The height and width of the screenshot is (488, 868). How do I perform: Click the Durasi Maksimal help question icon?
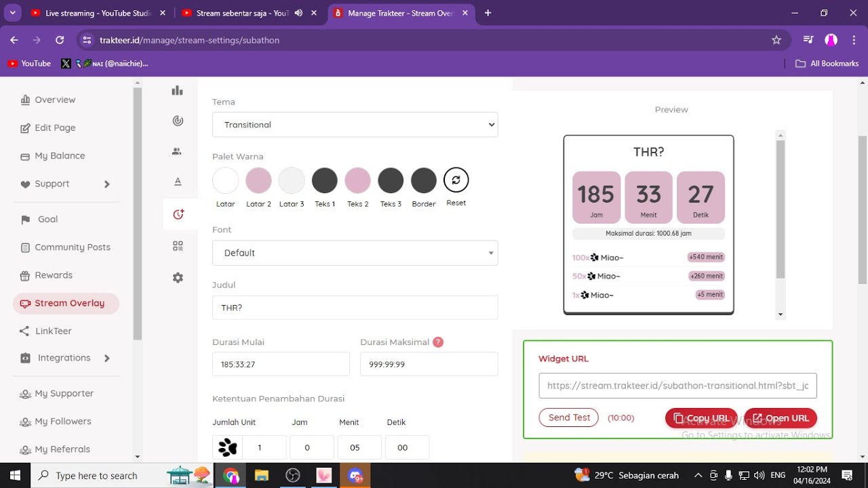point(438,342)
